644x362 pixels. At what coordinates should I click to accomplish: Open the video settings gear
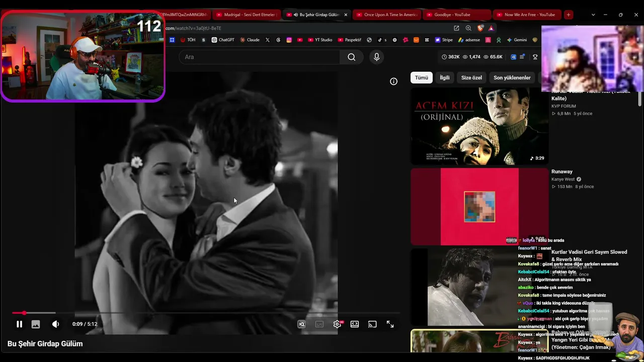[337, 324]
